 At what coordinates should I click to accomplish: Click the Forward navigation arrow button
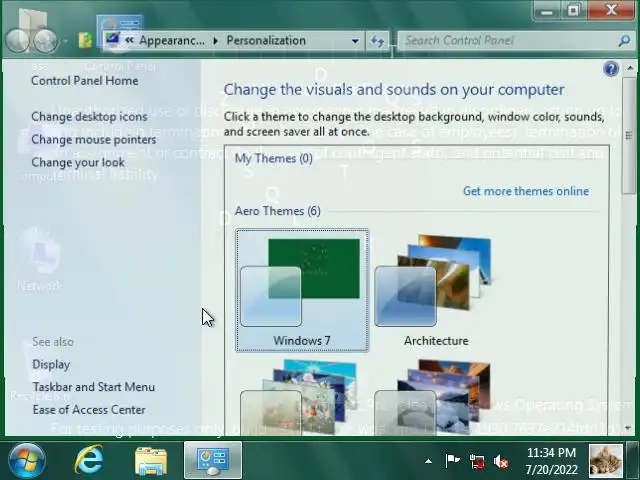[x=45, y=41]
